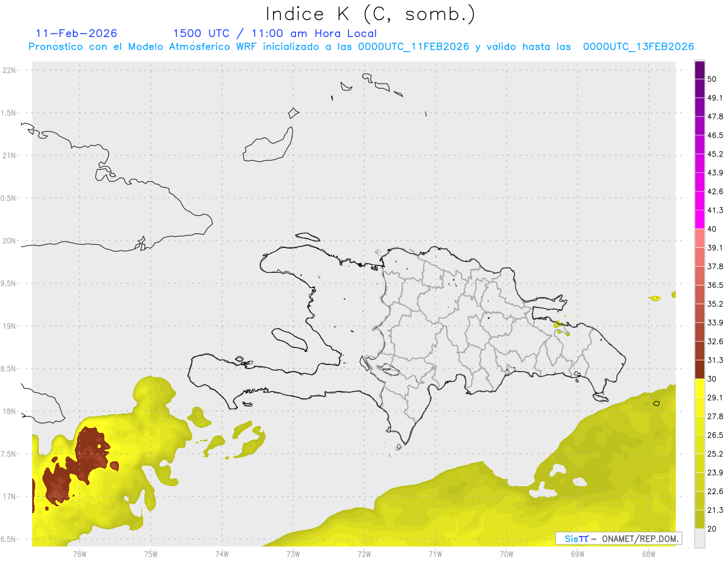Click the 'Pronóstico con el Modelo Atmósferico WRF' line
Image resolution: width=728 pixels, height=562 pixels.
(361, 47)
